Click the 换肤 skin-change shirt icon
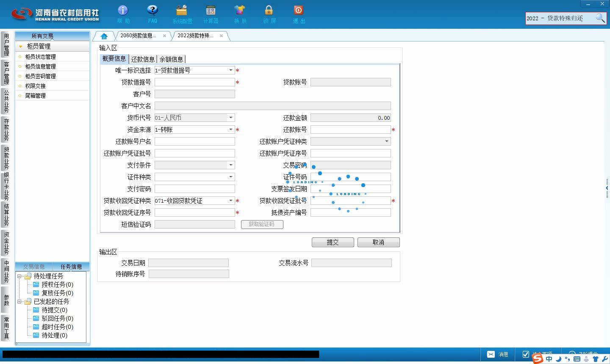 point(239,10)
